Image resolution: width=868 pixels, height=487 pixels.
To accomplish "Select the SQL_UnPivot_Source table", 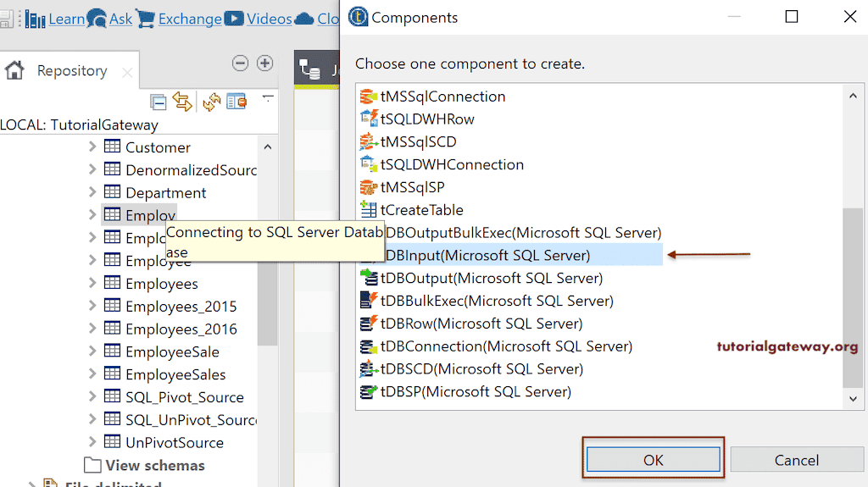I will 191,419.
